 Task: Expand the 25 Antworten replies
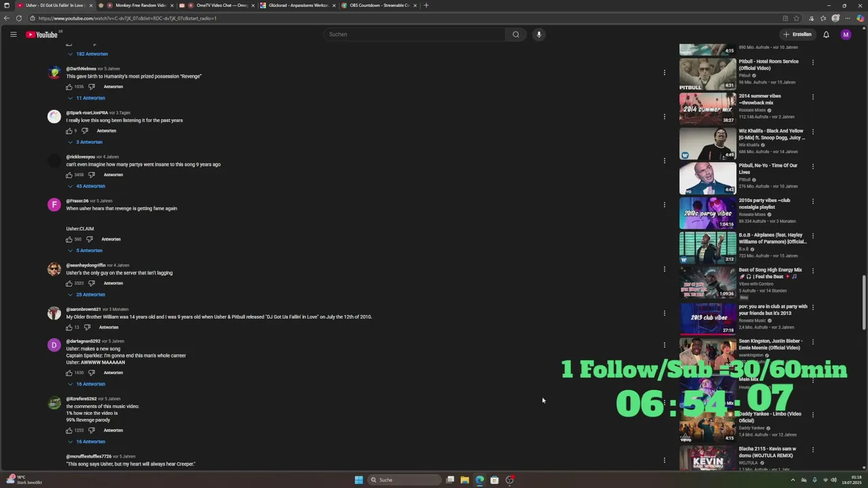(x=86, y=295)
